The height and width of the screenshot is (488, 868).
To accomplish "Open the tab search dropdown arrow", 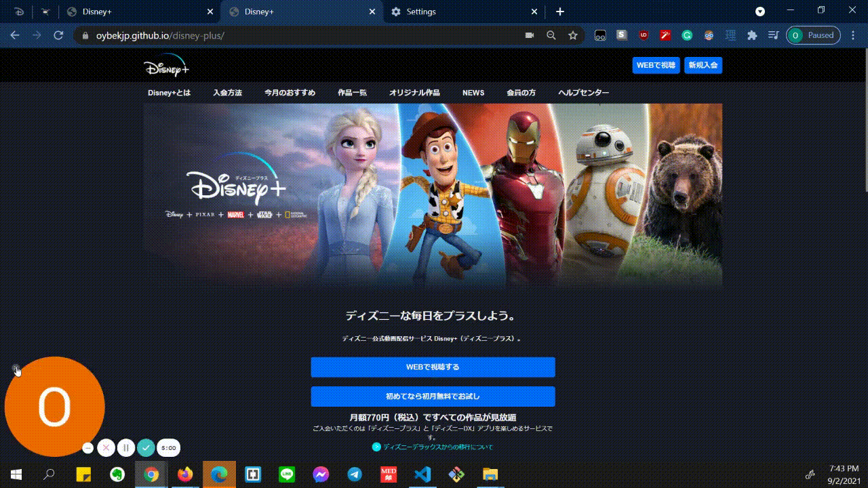I will click(x=760, y=12).
